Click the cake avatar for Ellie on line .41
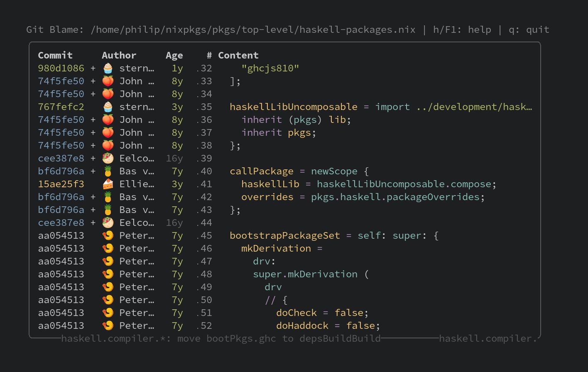The width and height of the screenshot is (588, 372). point(108,184)
